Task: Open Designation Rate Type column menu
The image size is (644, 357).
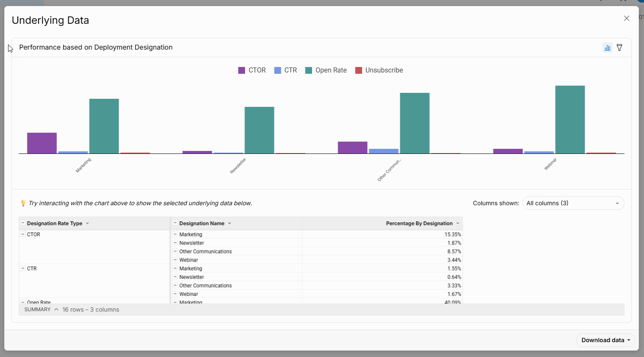Action: point(87,223)
